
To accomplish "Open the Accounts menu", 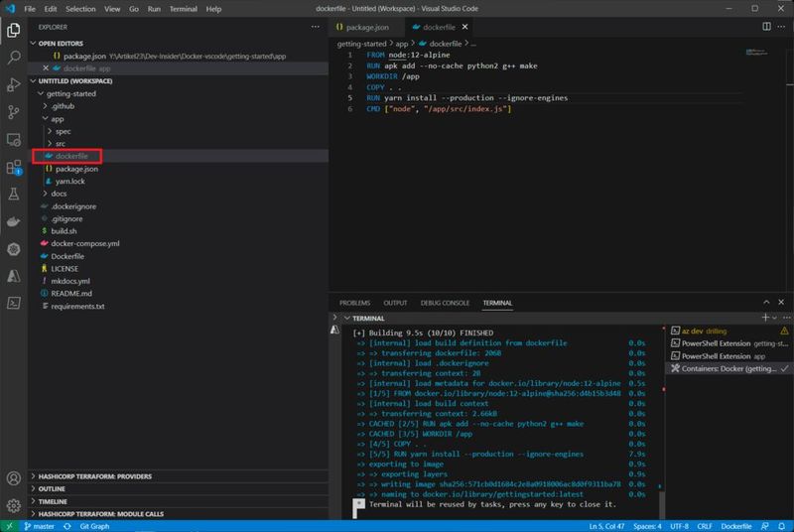I will point(14,478).
